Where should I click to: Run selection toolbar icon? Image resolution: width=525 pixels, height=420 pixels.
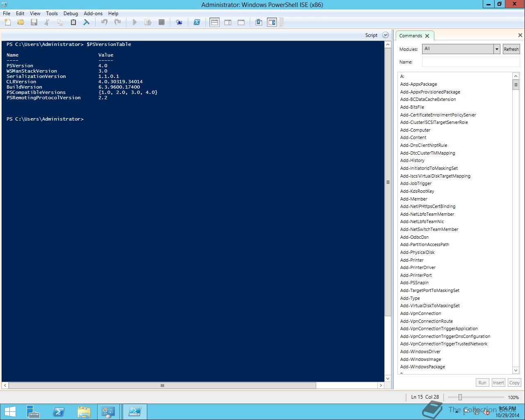pyautogui.click(x=148, y=23)
